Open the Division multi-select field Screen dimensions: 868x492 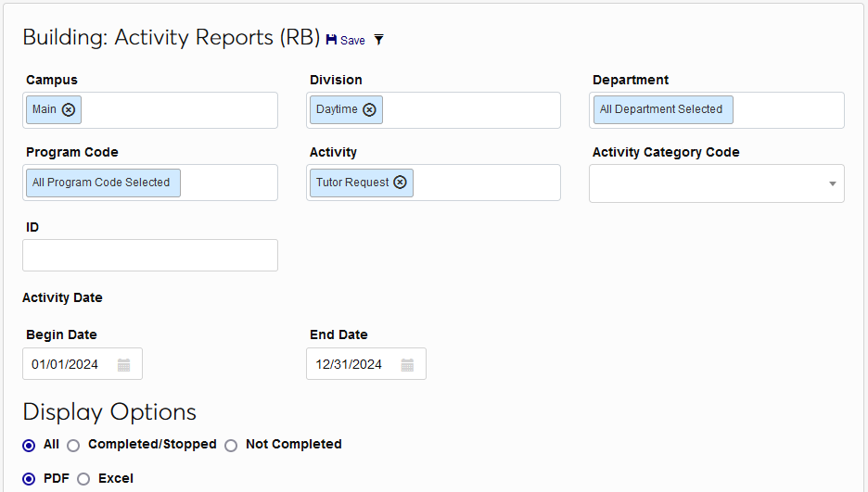[433, 110]
